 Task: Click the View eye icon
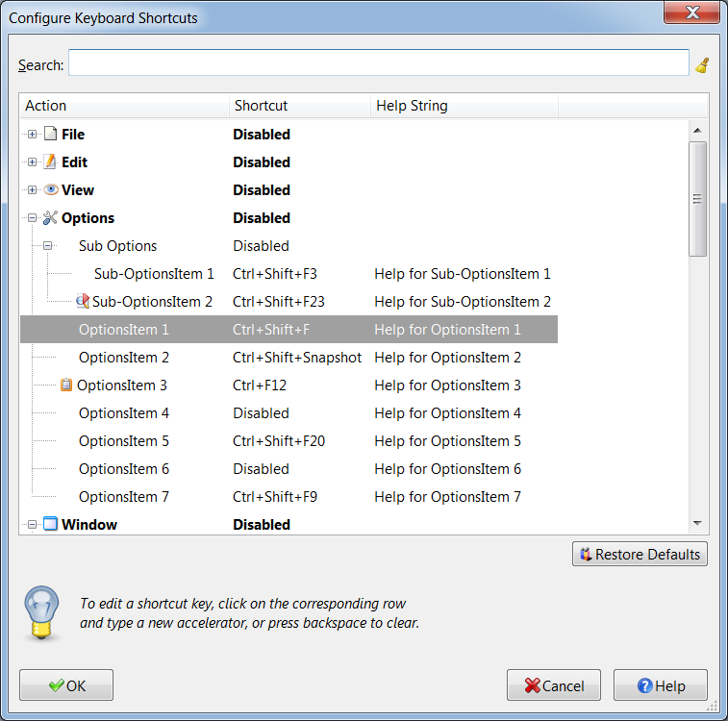(x=51, y=190)
